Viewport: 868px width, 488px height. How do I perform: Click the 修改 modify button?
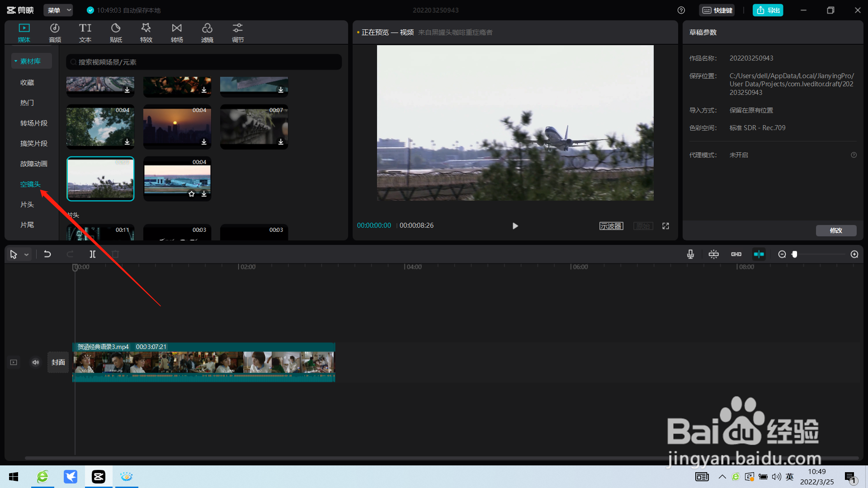coord(836,230)
